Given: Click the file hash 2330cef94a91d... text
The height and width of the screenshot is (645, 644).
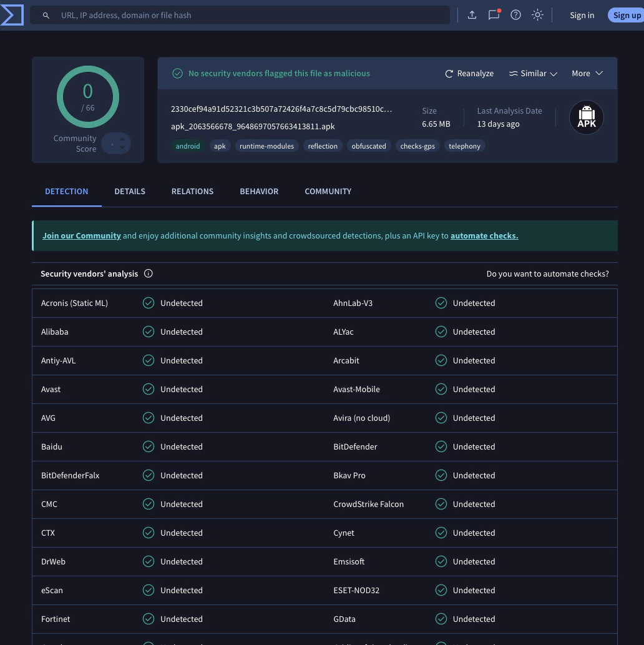Looking at the screenshot, I should point(281,109).
